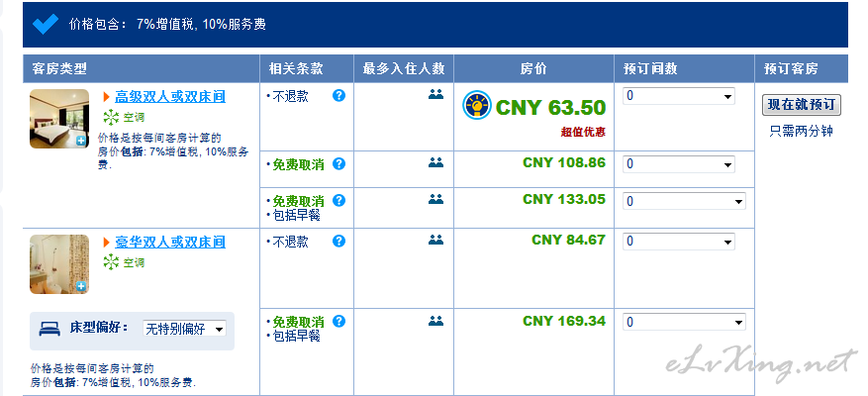868x396 pixels.
Task: Open room count dropdown for CNY 169.34 rate
Action: click(684, 322)
